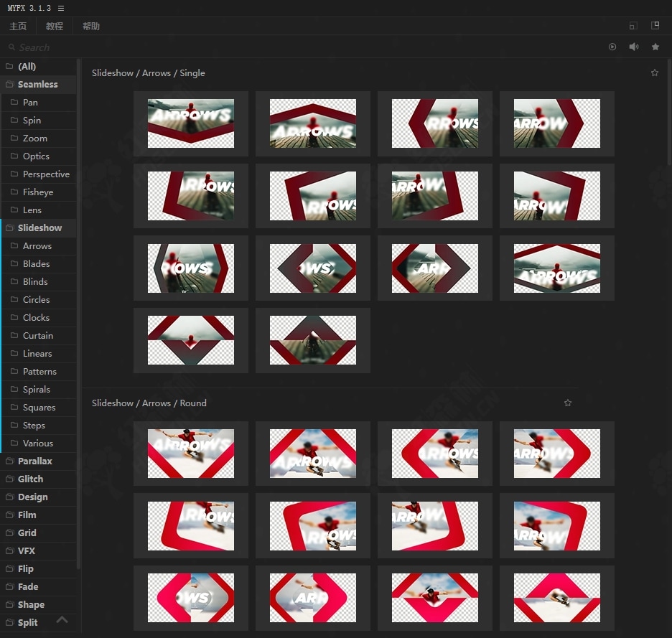Click the (All) folder icon

10,66
